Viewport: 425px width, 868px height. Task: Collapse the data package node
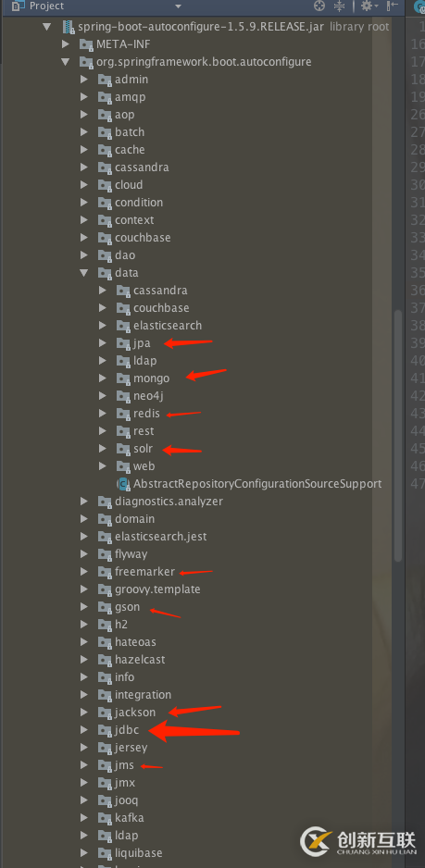tap(84, 272)
